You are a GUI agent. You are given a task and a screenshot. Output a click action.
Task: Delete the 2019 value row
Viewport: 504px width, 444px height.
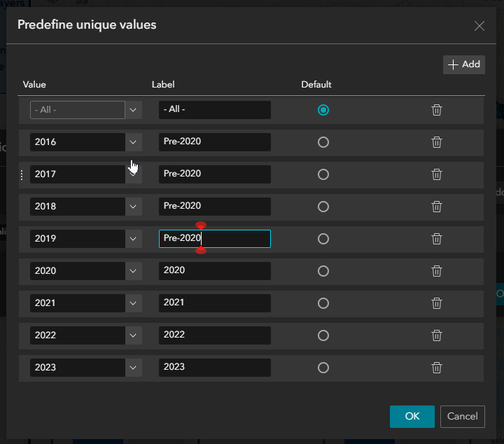437,239
